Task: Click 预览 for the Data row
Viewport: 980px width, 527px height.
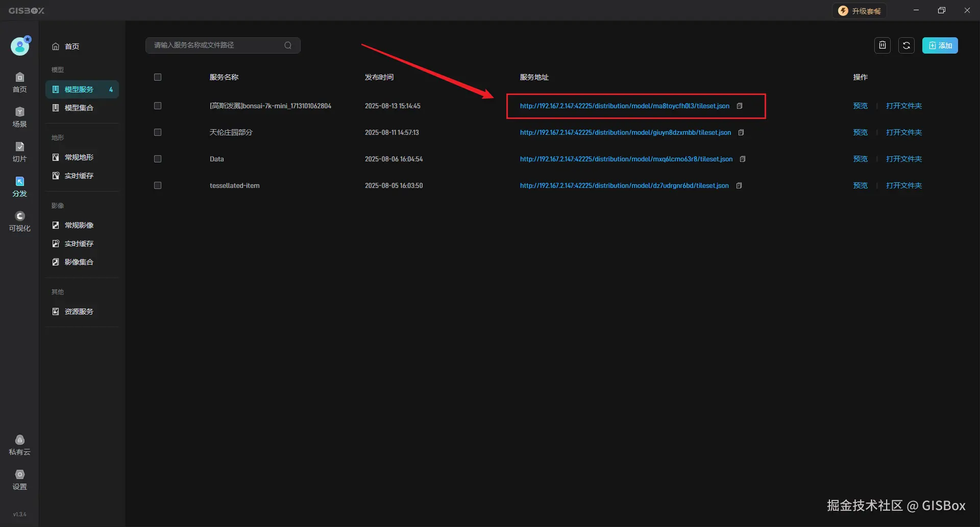Action: coord(861,159)
